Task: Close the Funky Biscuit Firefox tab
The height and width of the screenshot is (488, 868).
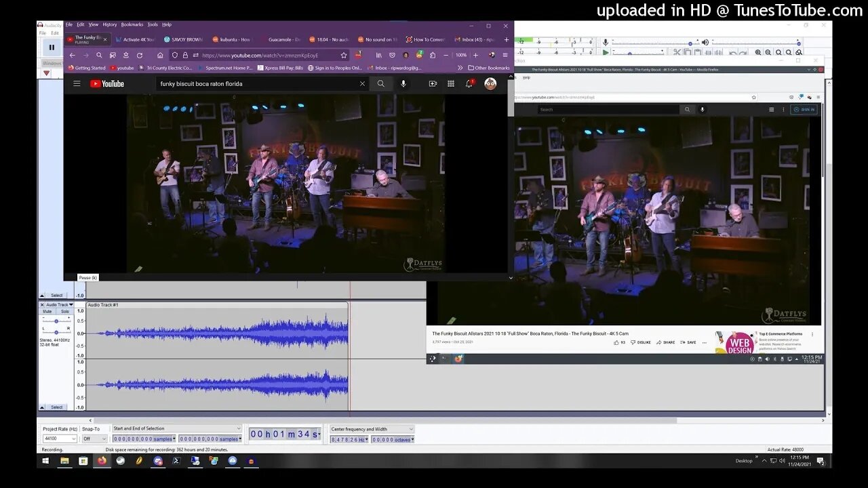Action: click(x=104, y=39)
